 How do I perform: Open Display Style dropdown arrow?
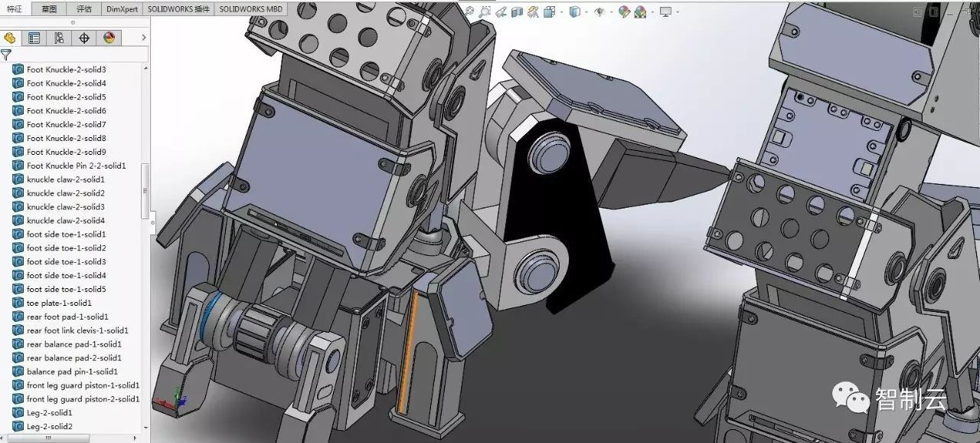586,12
